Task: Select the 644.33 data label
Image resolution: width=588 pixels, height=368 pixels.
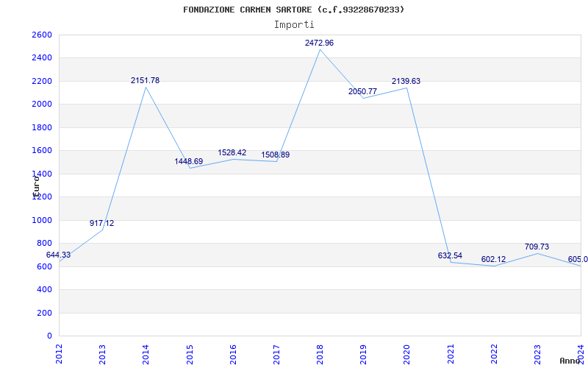Action: click(58, 255)
